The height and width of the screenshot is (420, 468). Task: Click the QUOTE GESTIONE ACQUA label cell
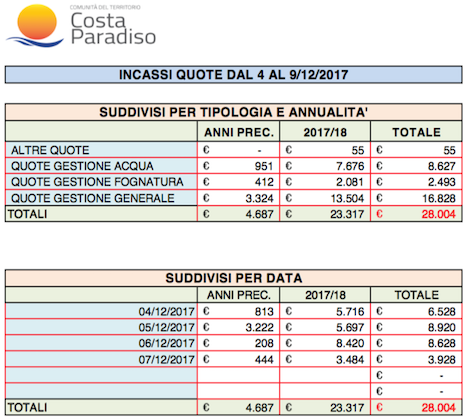[x=101, y=166]
